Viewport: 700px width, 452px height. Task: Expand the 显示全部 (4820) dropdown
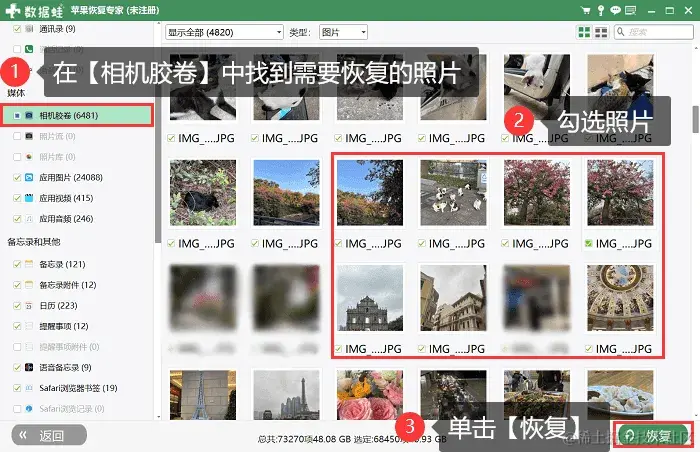tap(224, 32)
